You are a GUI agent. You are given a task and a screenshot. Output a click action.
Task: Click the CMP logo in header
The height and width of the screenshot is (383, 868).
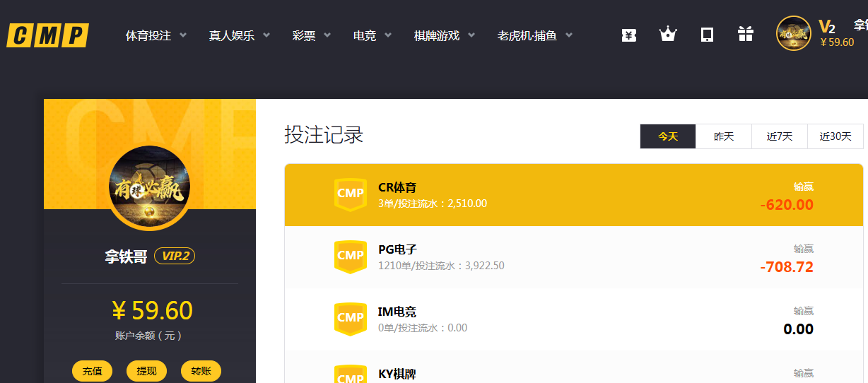[47, 35]
